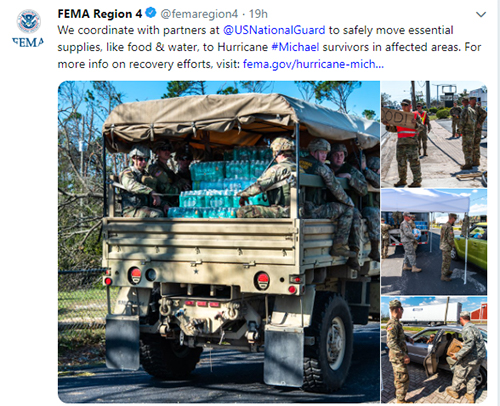500x406 pixels.
Task: Open the FEMA Region 4 profile avatar
Action: pos(28,29)
